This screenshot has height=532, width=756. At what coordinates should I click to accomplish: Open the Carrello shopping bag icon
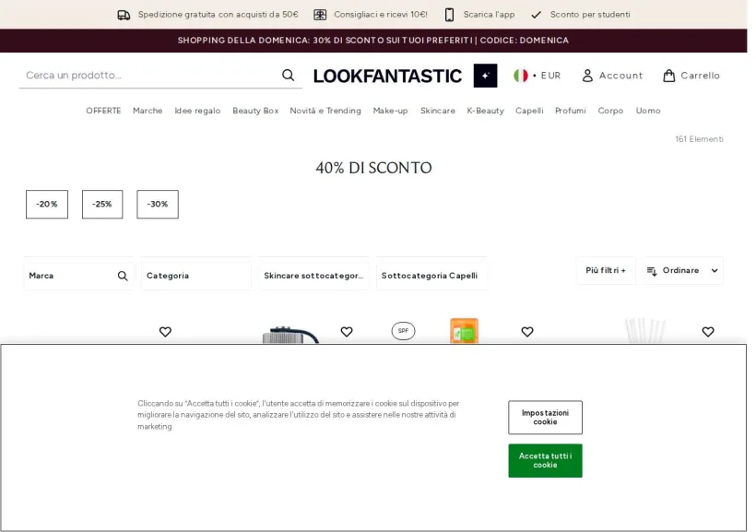point(668,76)
